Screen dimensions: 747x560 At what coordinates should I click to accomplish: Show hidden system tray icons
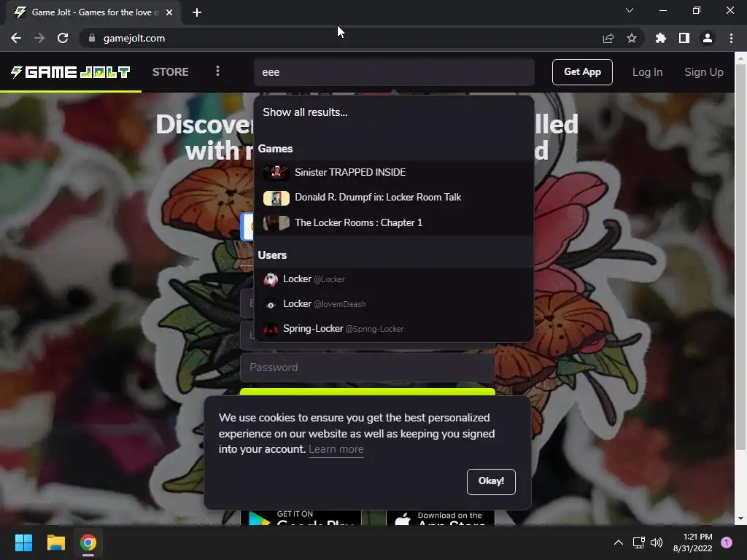[619, 542]
